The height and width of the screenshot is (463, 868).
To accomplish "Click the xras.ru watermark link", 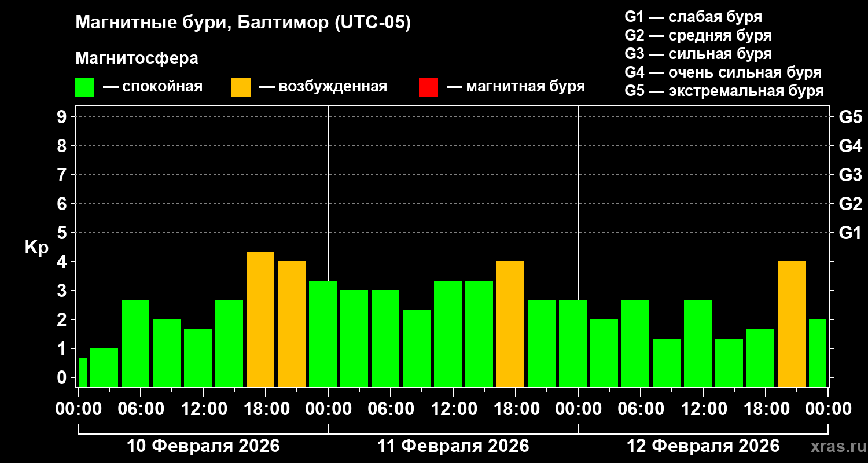I will [836, 446].
